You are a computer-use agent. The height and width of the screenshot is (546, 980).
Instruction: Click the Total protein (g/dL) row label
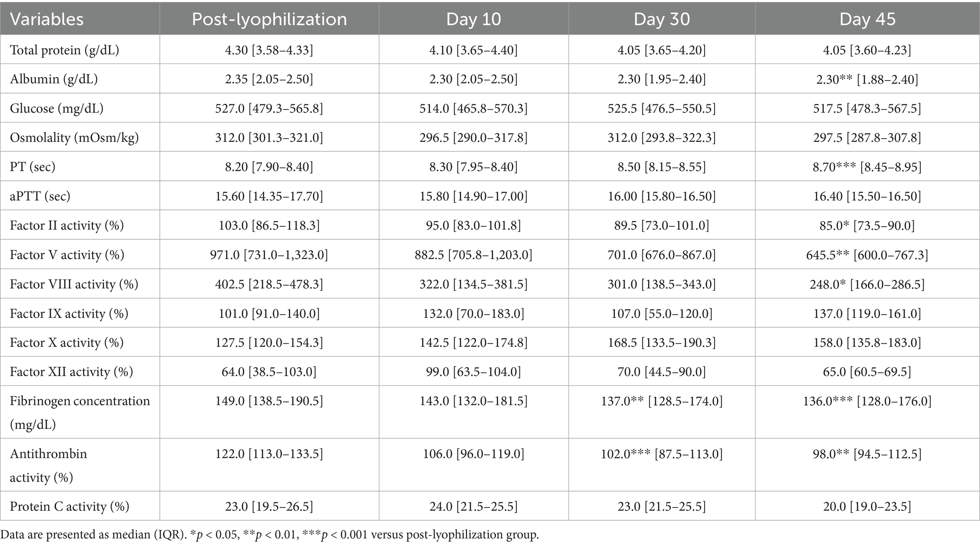coord(64,50)
